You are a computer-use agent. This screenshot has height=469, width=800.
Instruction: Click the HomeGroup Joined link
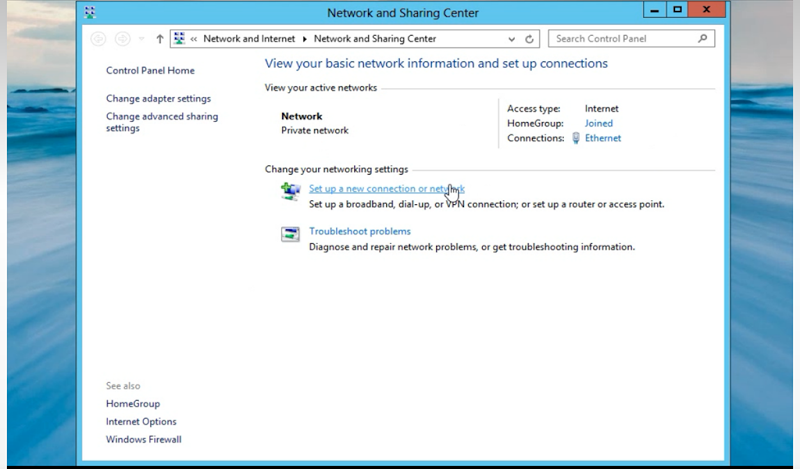click(x=599, y=123)
